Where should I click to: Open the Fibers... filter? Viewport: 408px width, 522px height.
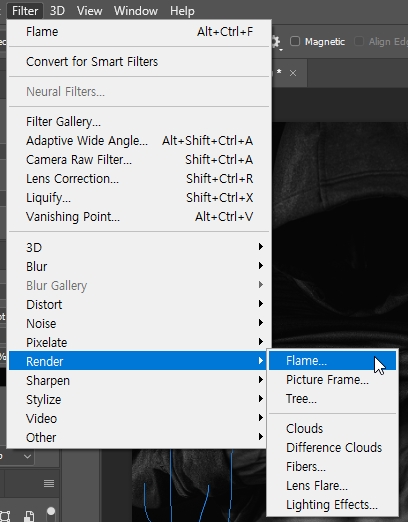point(332,467)
